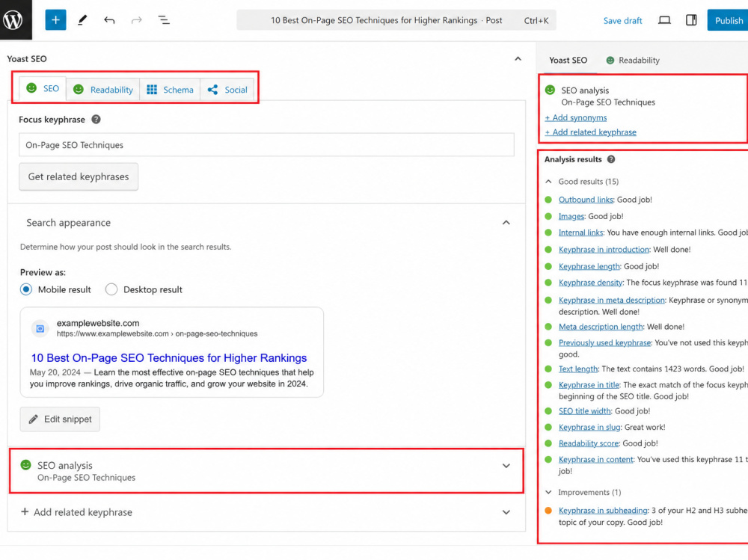Click the blue block inserter plus button
The height and width of the screenshot is (560, 748).
click(55, 20)
